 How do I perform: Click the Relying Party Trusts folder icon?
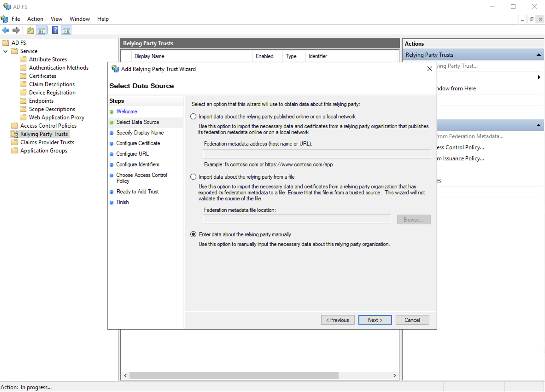point(15,134)
